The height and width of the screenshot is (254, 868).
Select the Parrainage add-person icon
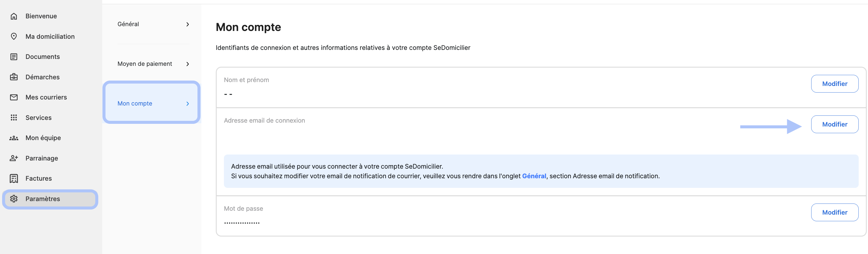(14, 158)
